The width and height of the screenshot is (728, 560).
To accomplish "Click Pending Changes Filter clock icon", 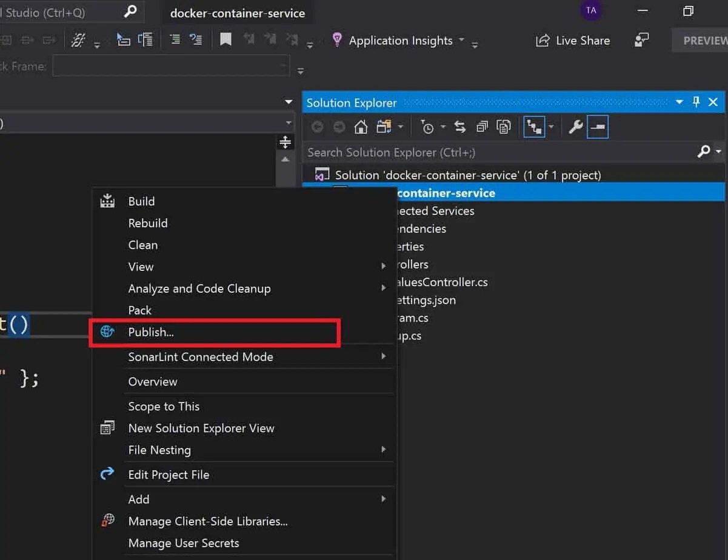I will tap(428, 127).
